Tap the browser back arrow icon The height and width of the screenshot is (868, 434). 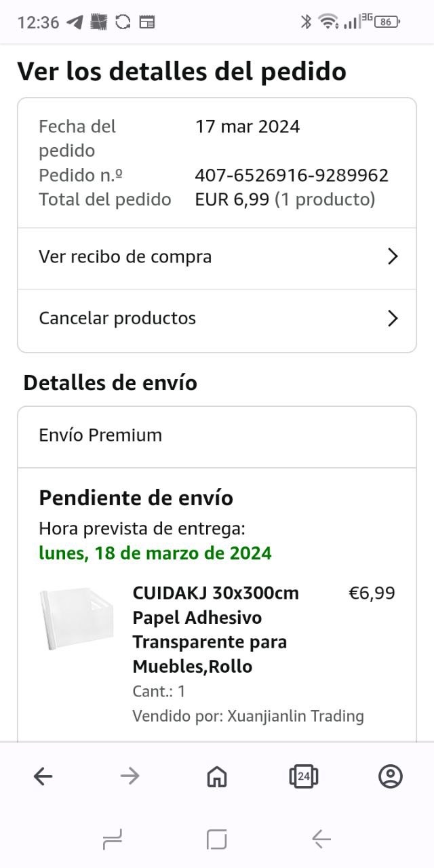pos(43,776)
